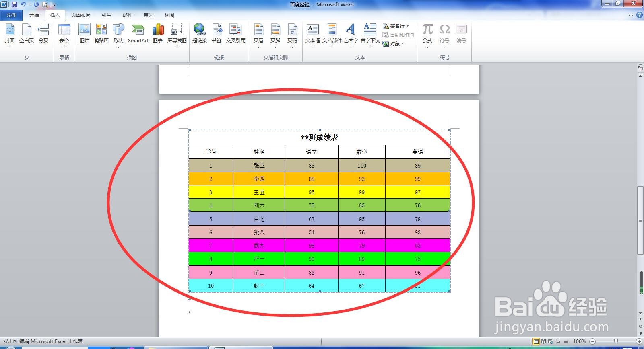Viewport: 644px width, 349px height.
Task: Click the 英语 header cell
Action: tap(418, 152)
